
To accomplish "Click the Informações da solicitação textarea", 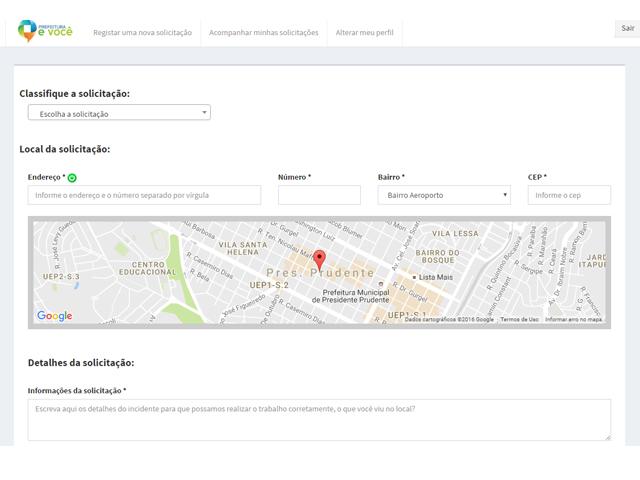I will click(319, 420).
